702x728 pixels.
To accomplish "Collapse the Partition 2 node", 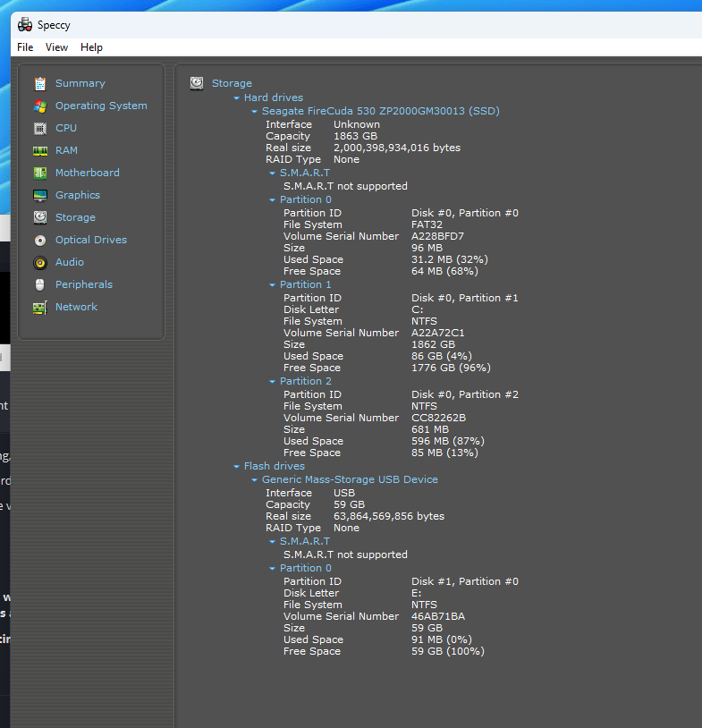I will 272,382.
